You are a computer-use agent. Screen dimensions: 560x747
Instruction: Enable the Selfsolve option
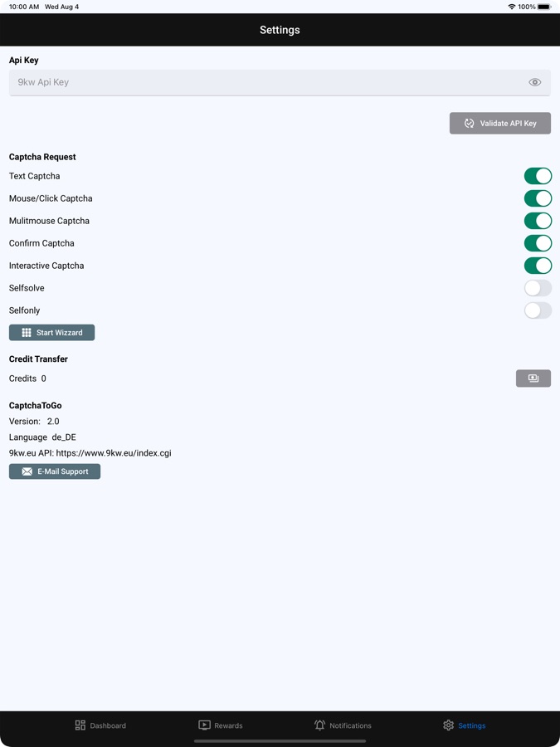pyautogui.click(x=538, y=288)
